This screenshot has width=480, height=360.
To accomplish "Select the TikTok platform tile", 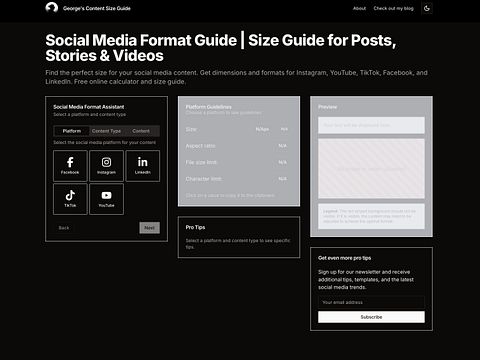I will [x=70, y=199].
